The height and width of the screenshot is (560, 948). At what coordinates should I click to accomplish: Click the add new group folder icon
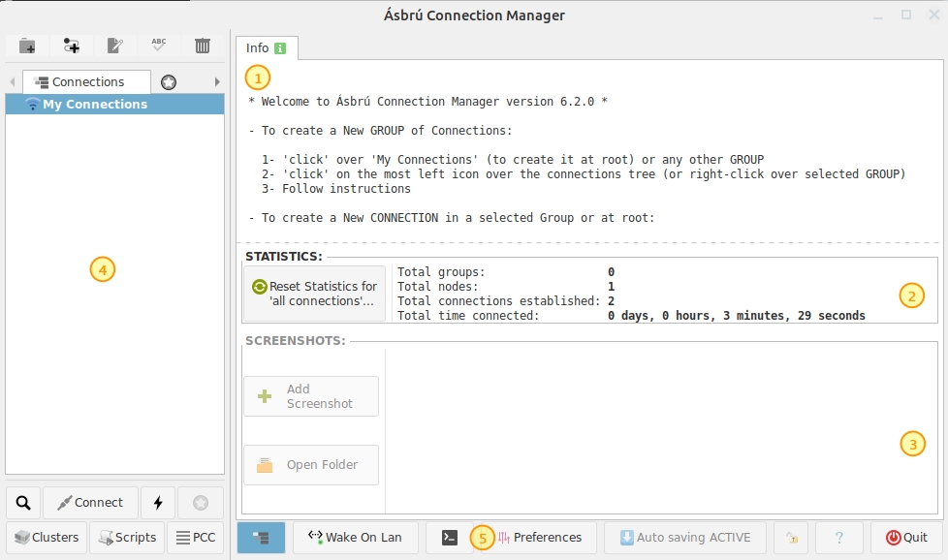27,46
